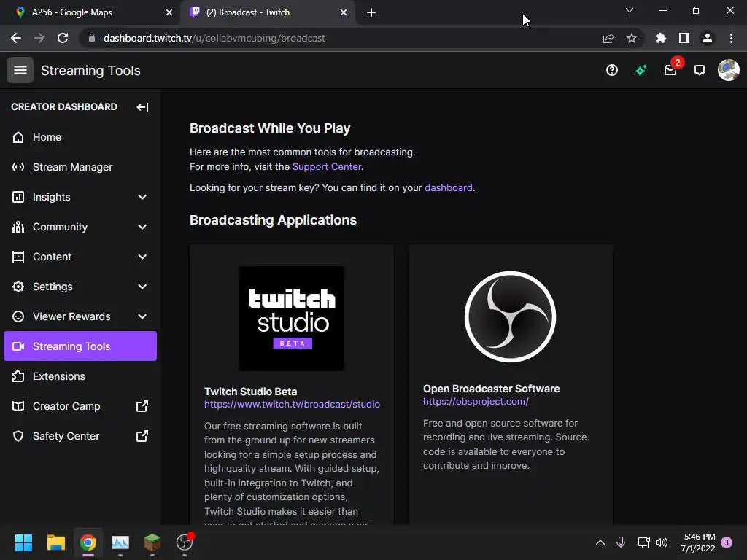Collapse the Creator Dashboard sidebar
The height and width of the screenshot is (560, 747).
click(142, 107)
